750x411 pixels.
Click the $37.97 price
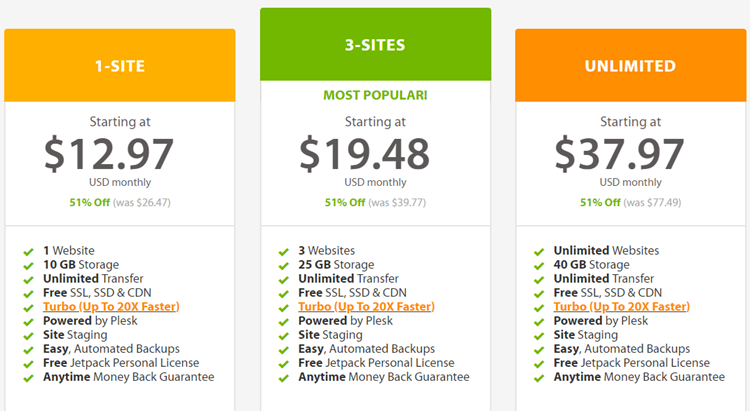[620, 153]
